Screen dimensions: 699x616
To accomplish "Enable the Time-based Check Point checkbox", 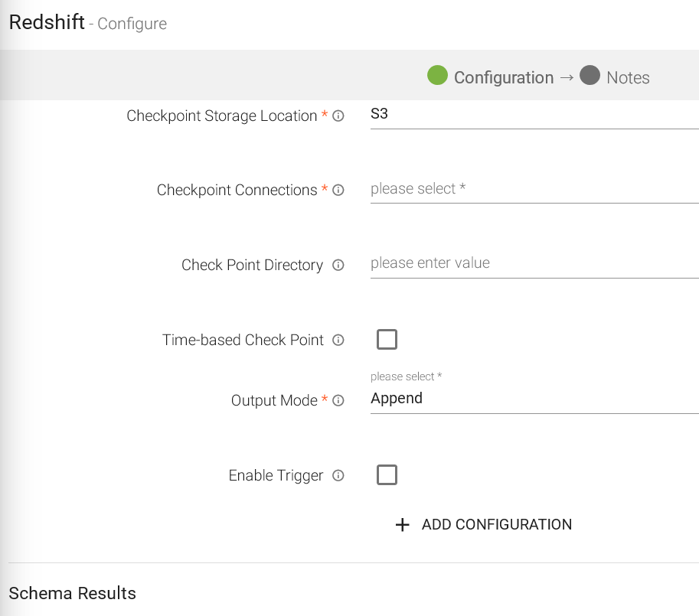I will coord(387,340).
